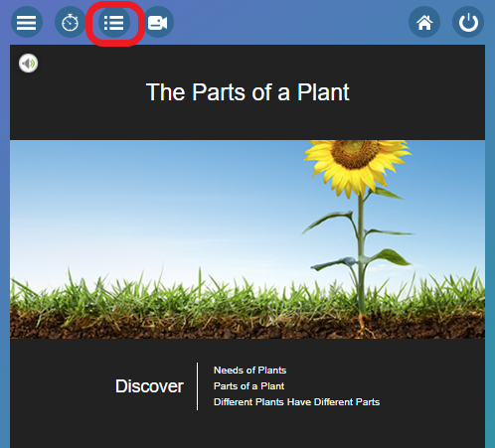The height and width of the screenshot is (448, 495).
Task: Click the power logout icon
Action: [468, 23]
